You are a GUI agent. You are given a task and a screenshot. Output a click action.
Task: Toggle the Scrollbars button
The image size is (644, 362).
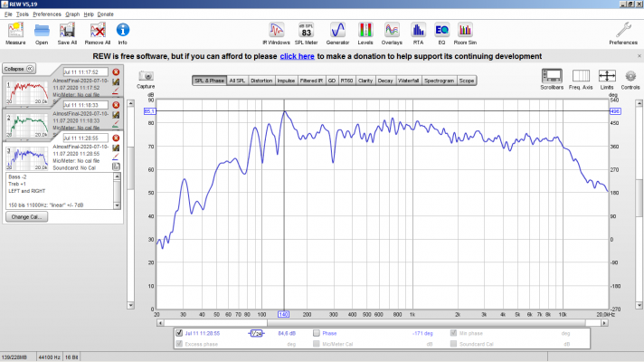(552, 80)
